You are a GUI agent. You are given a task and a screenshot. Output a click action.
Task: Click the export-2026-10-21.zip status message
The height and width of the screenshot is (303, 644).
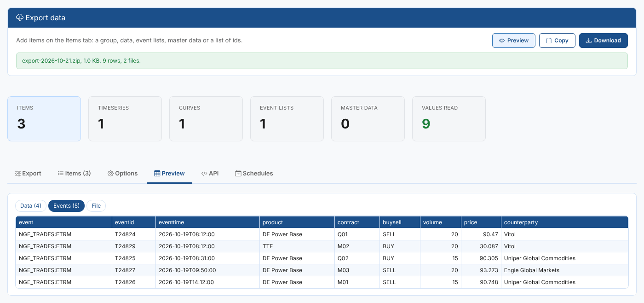(322, 61)
